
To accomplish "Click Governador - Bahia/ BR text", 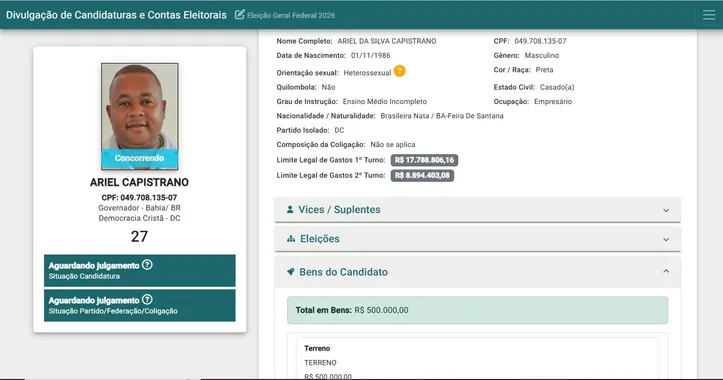I will (x=139, y=208).
